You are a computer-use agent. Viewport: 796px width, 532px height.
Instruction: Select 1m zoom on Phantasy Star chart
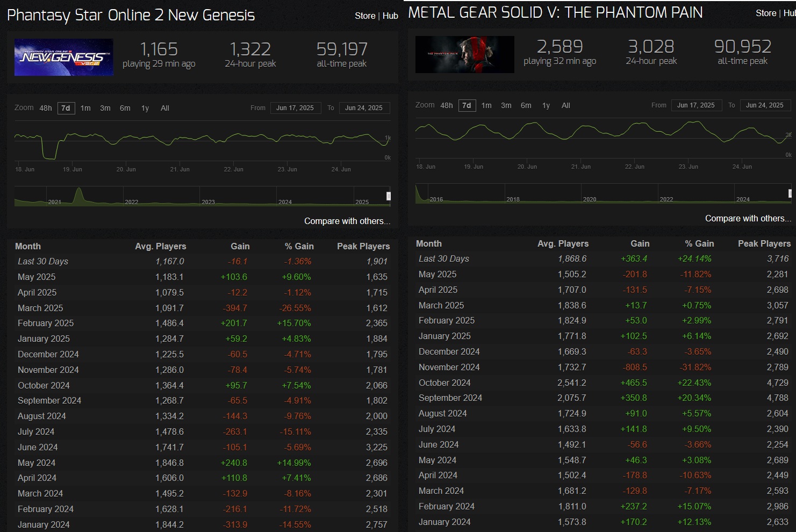pos(85,108)
